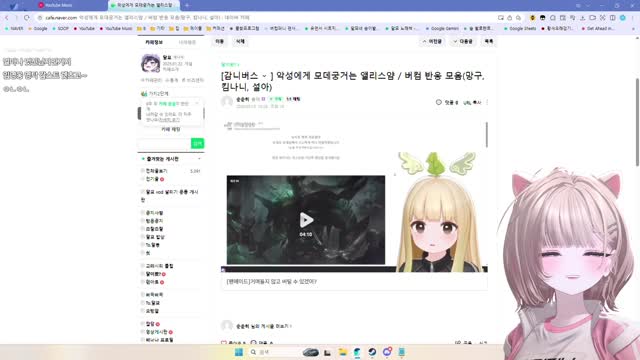Screen dimensions: 640x360
Task: Reload the page with the refresh icon
Action: click(27, 18)
